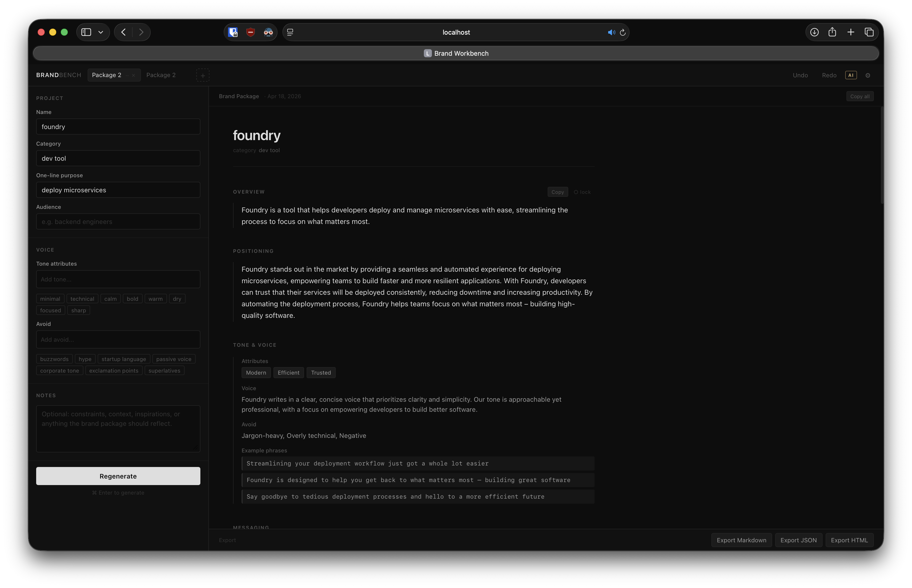
Task: Click Redo in the top bar
Action: [829, 75]
